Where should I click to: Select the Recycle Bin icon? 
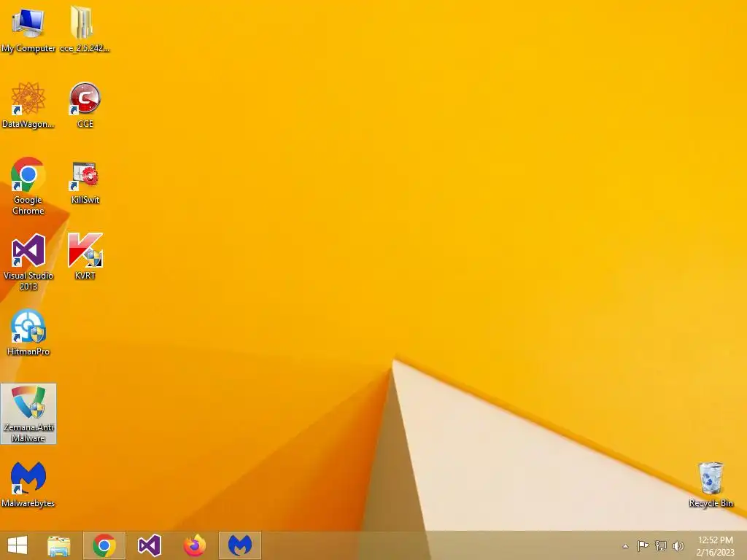(711, 484)
